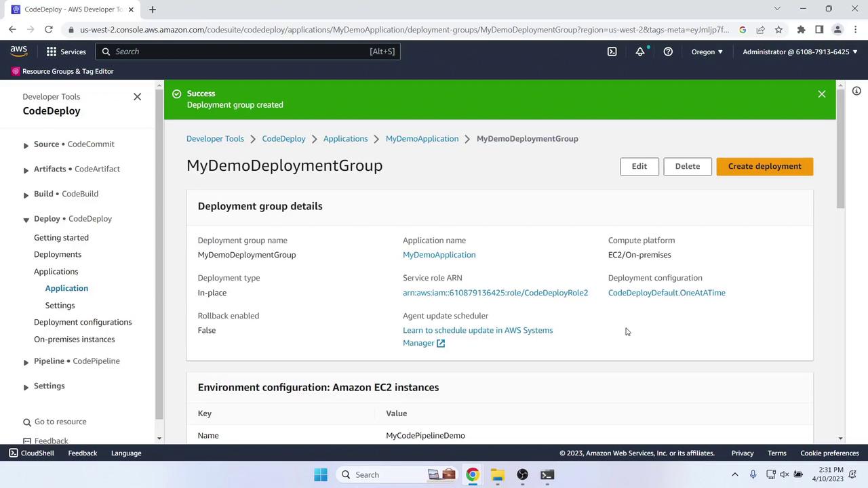Open the Services grid menu
This screenshot has width=868, height=488.
66,52
